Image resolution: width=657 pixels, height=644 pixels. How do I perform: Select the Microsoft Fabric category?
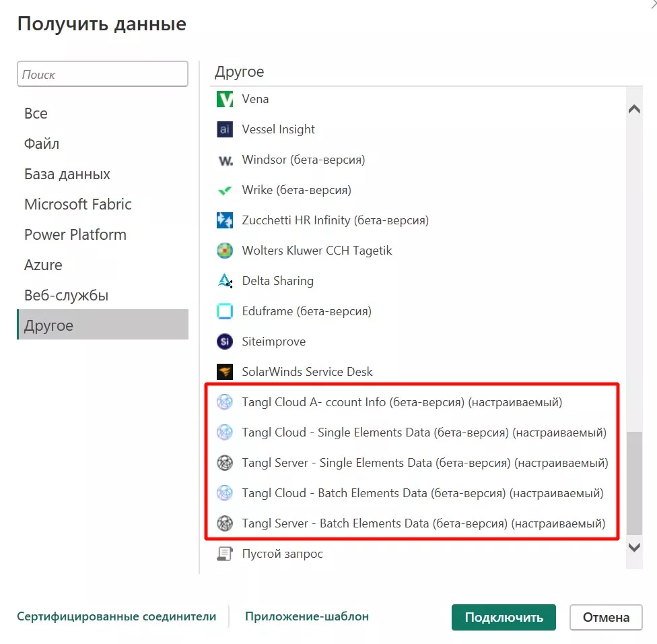(78, 204)
